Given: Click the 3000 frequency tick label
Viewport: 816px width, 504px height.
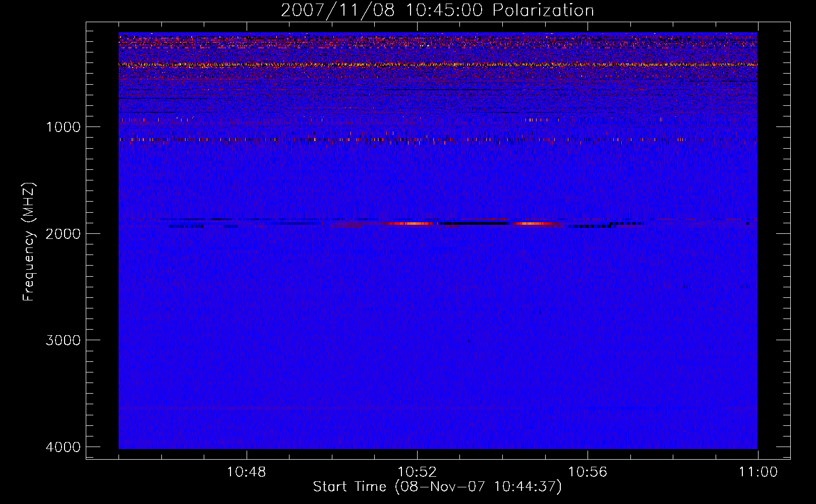Looking at the screenshot, I should 63,340.
